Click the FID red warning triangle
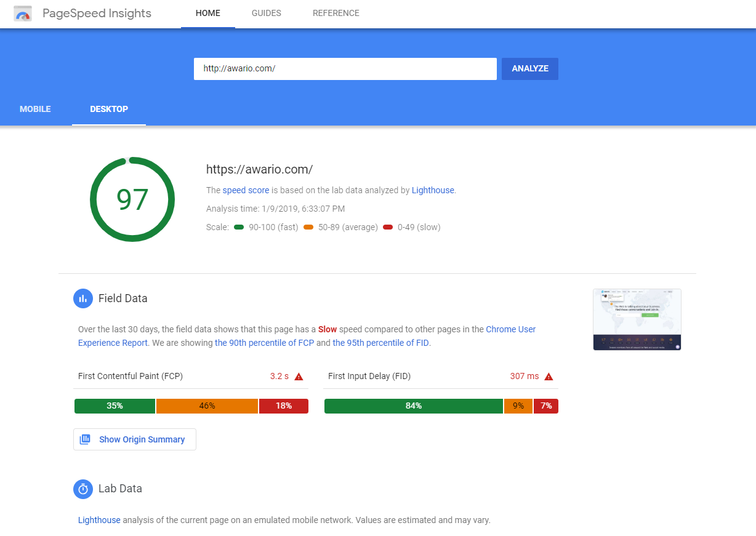The image size is (756, 536). click(549, 377)
